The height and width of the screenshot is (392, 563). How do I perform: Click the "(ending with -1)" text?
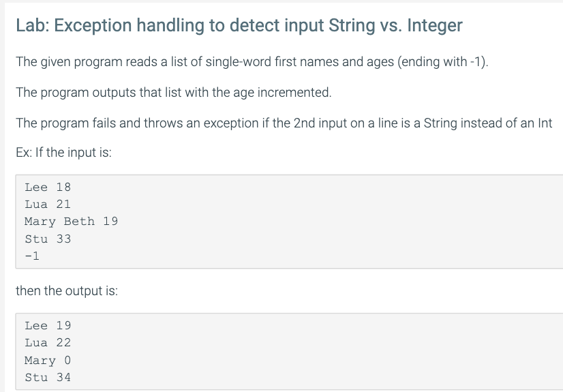coord(443,62)
